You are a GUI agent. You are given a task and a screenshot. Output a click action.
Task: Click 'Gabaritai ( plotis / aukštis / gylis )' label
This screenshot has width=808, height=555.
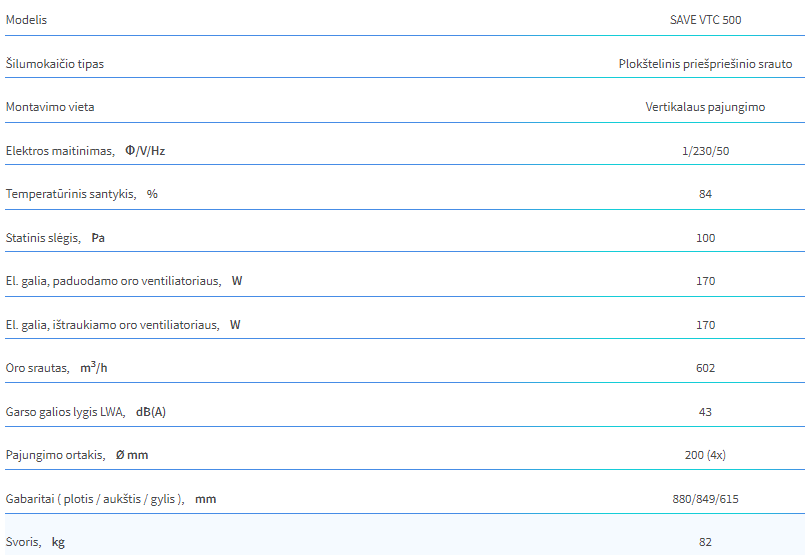95,499
